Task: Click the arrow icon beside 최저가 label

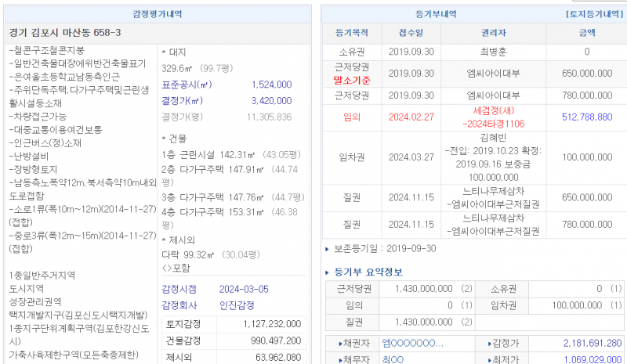Action: click(x=489, y=359)
